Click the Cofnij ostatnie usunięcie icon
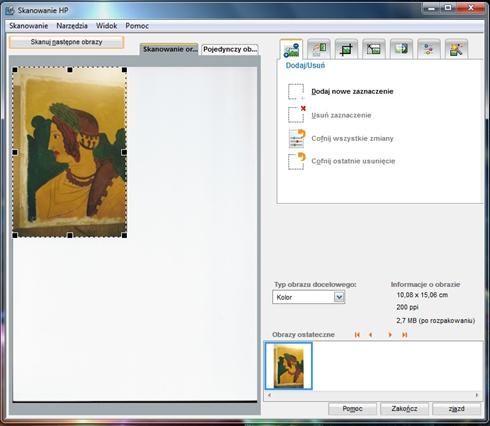This screenshot has height=426, width=490. pos(297,161)
